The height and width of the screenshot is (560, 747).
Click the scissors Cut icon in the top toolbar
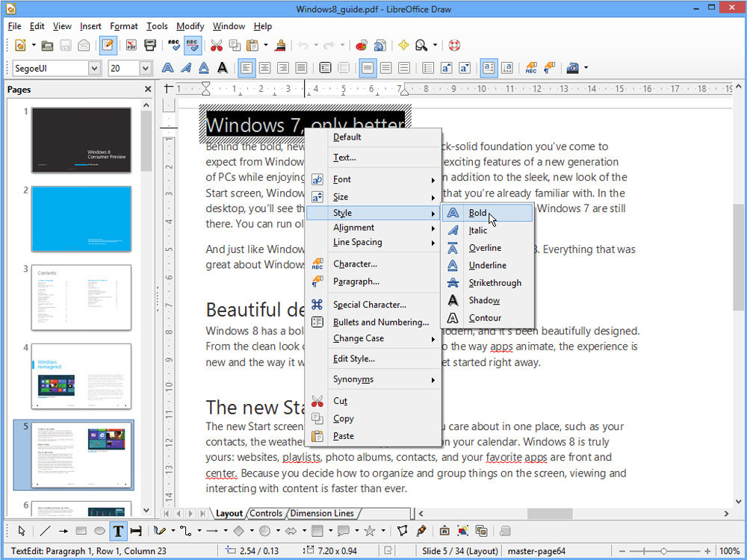(217, 46)
